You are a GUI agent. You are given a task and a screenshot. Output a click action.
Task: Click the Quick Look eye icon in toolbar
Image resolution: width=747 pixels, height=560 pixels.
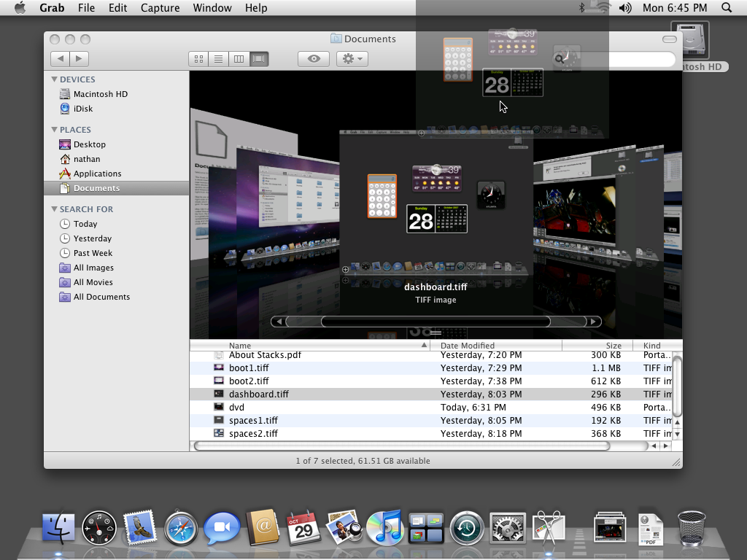click(x=313, y=58)
